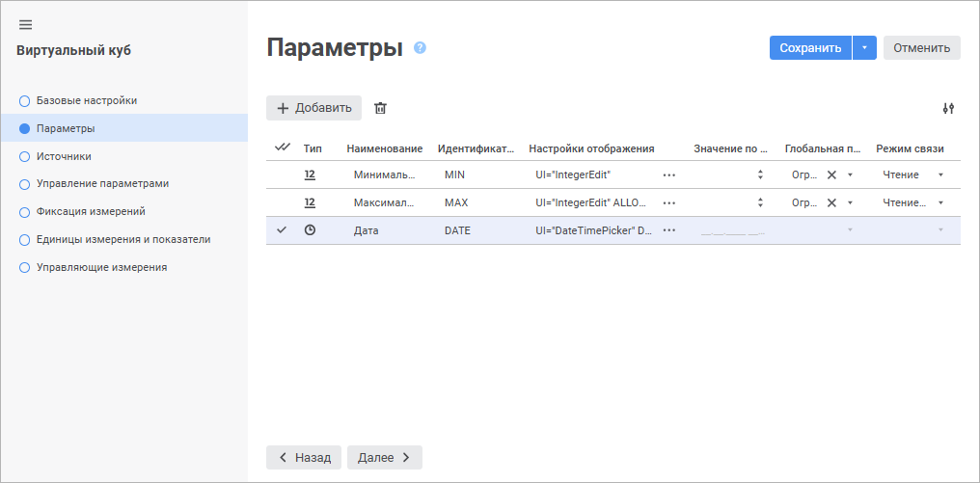
Task: Go back with Назад button
Action: click(304, 457)
